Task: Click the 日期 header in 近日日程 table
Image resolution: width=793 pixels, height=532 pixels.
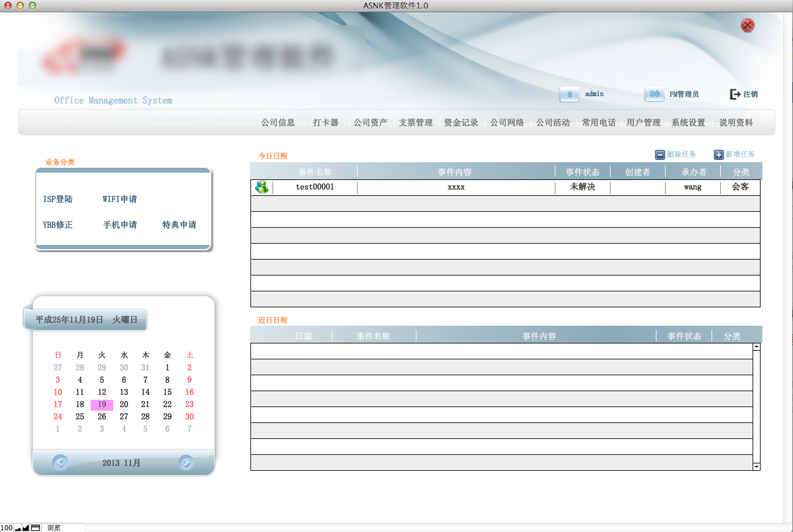Action: pos(304,336)
